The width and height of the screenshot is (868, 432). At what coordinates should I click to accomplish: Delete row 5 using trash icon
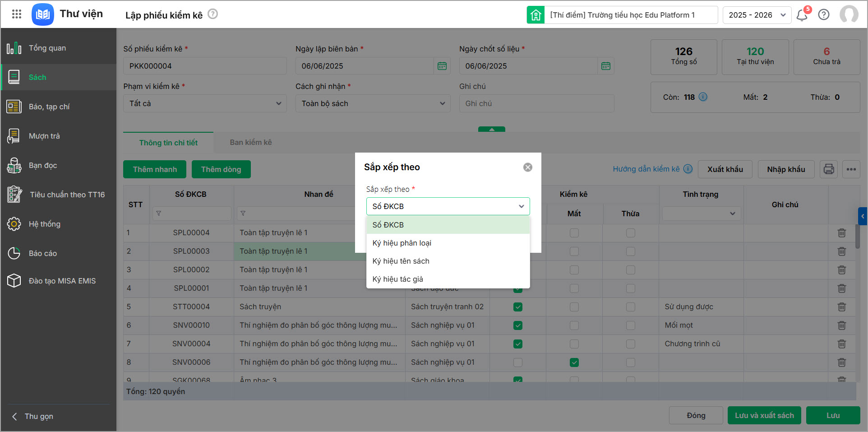click(x=841, y=307)
